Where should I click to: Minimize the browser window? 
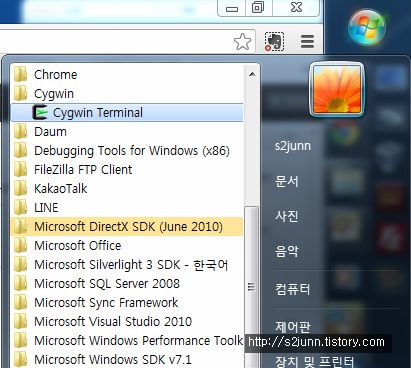click(x=232, y=7)
